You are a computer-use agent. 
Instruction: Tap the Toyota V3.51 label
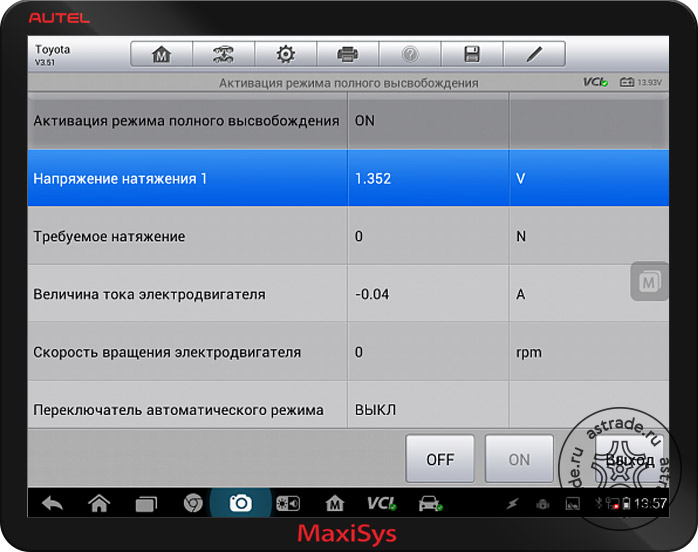point(53,55)
